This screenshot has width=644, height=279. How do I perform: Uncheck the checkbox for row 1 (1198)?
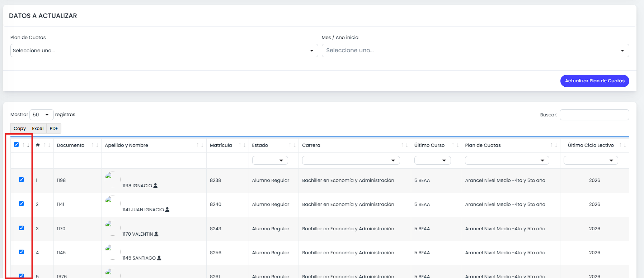point(21,180)
